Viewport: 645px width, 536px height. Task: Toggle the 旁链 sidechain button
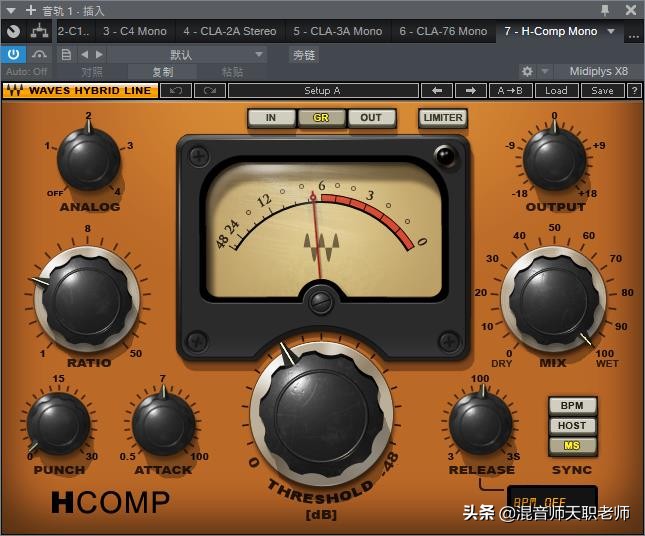(x=304, y=55)
